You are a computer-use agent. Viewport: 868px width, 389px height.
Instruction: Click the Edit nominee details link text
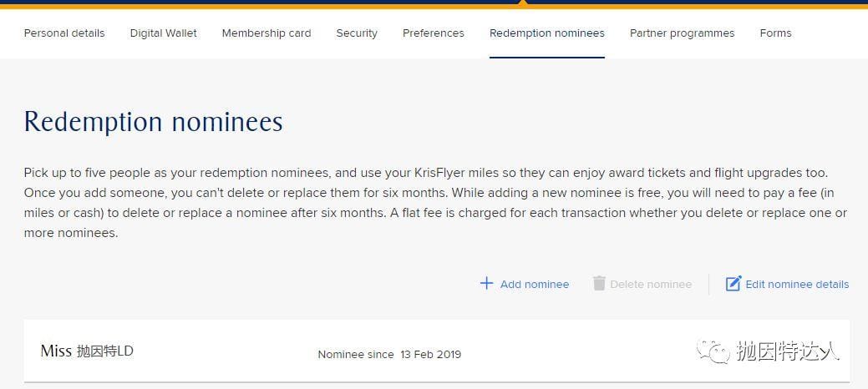coord(797,285)
